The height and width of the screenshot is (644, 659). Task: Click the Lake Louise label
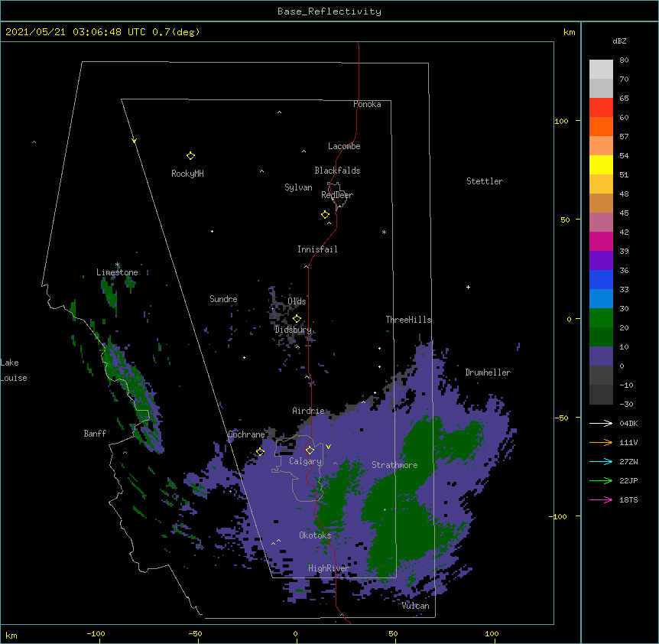tap(14, 370)
